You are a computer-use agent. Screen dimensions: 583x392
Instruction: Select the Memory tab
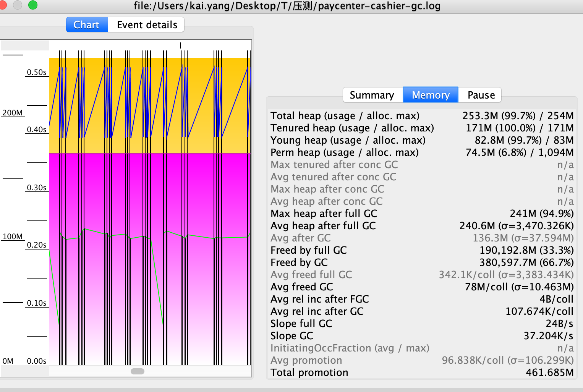tap(431, 95)
